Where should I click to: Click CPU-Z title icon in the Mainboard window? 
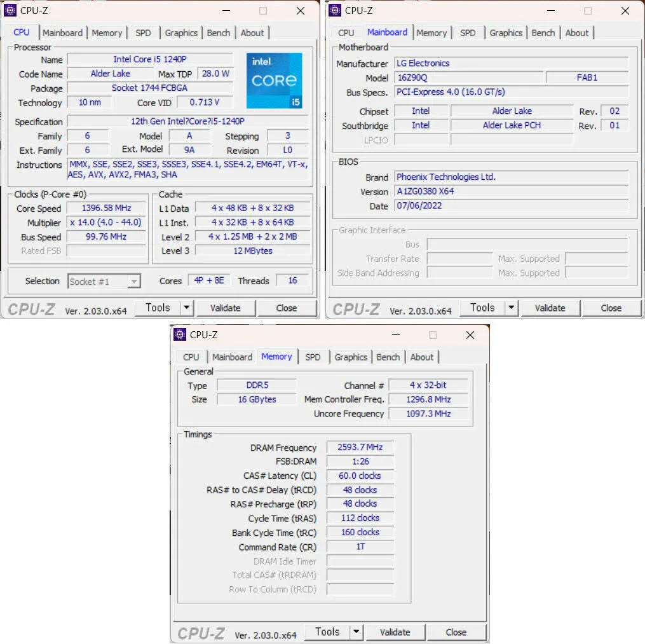pos(335,10)
